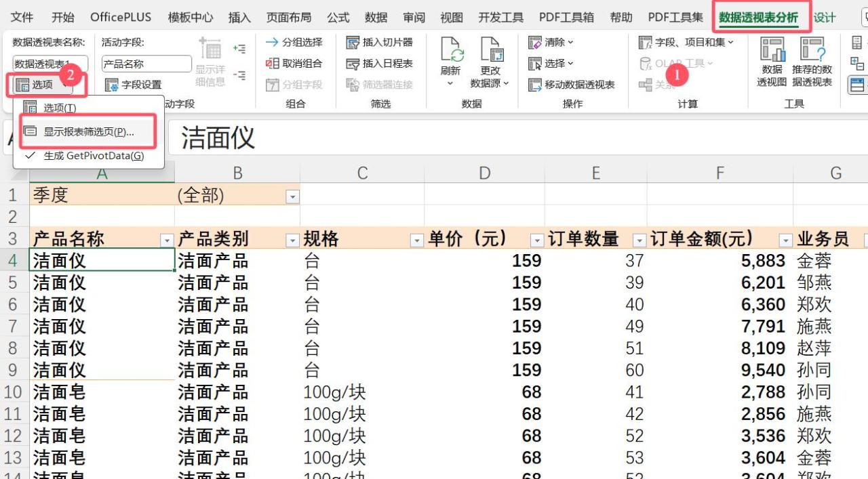Open 推荐的数据透视表 recommended pivot tables
The height and width of the screenshot is (479, 868).
pos(812,62)
